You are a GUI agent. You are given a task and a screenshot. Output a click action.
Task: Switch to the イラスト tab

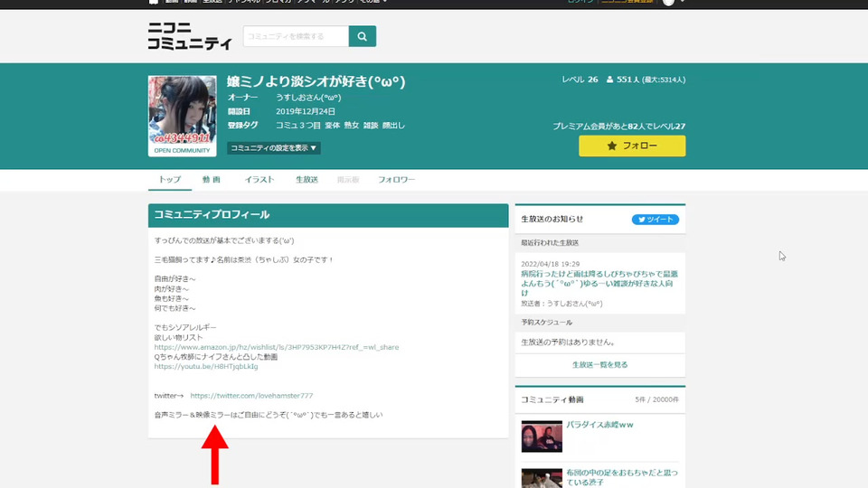tap(259, 179)
